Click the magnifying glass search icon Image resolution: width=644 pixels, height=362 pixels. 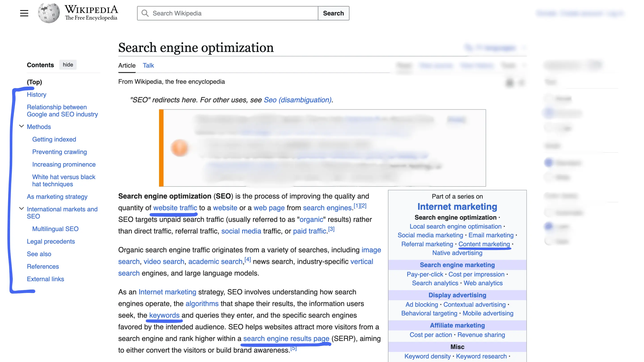tap(145, 13)
